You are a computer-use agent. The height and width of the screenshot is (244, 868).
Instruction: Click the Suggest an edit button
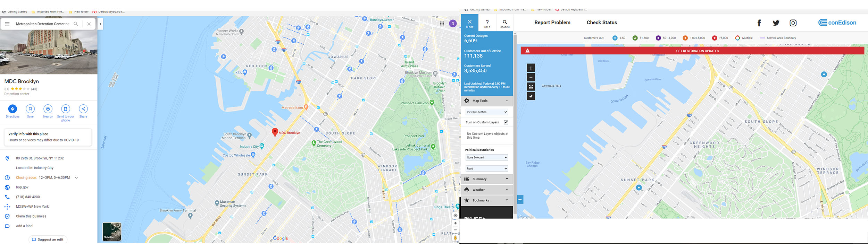[48, 239]
